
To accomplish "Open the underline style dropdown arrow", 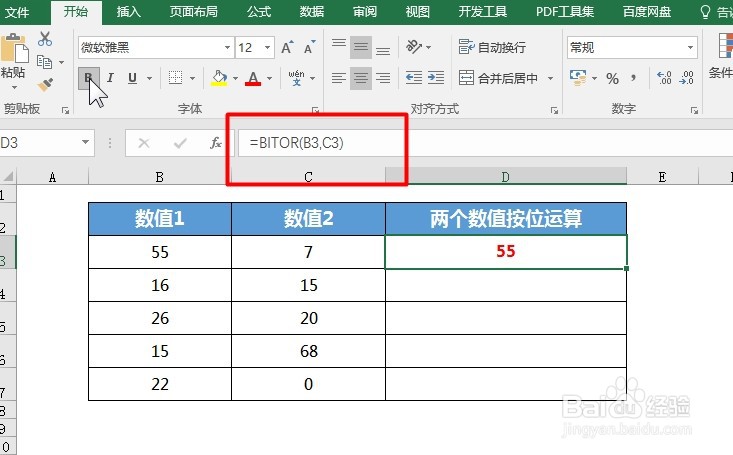I will (150, 78).
